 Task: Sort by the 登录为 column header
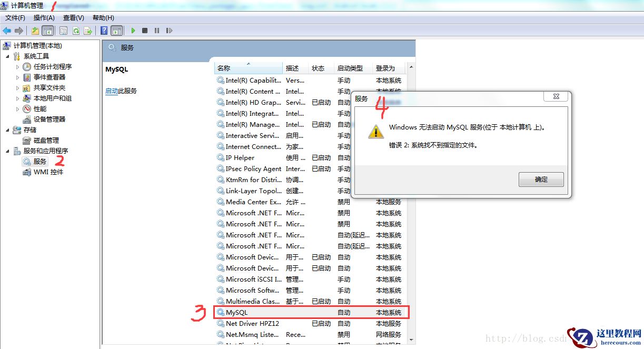[x=389, y=68]
